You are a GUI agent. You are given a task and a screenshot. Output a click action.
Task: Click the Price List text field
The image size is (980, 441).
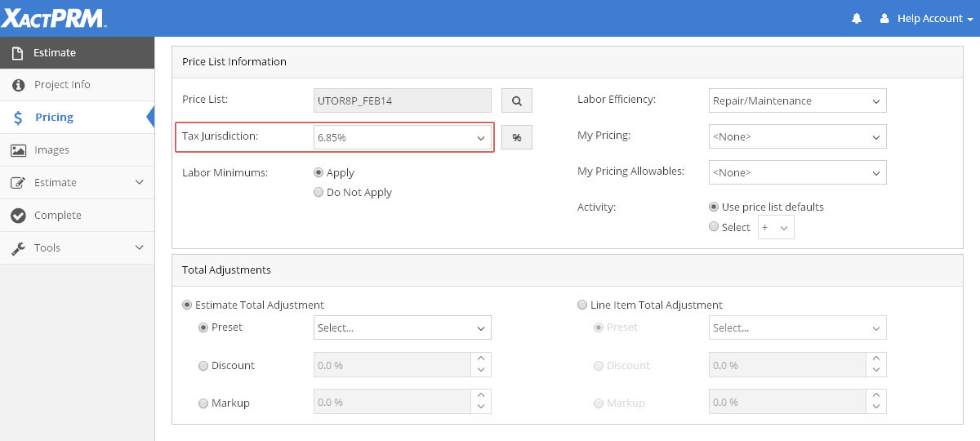tap(403, 100)
